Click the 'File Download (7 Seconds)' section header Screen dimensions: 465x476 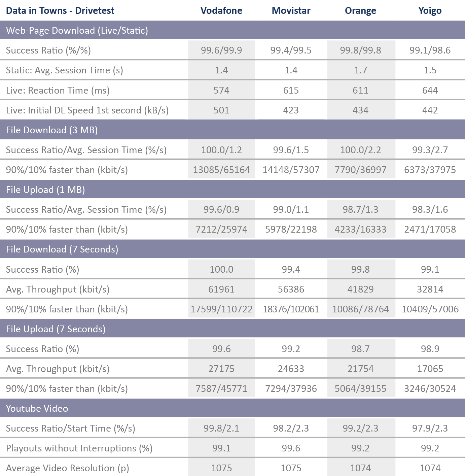click(232, 249)
